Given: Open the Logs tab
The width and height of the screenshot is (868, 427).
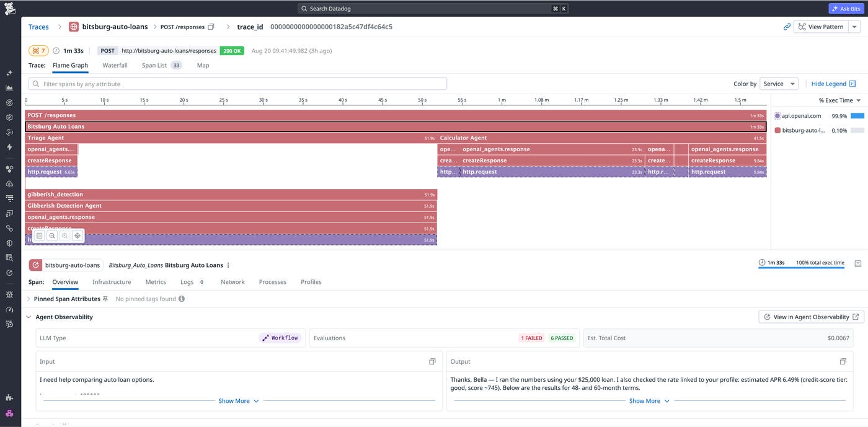Looking at the screenshot, I should tap(192, 282).
